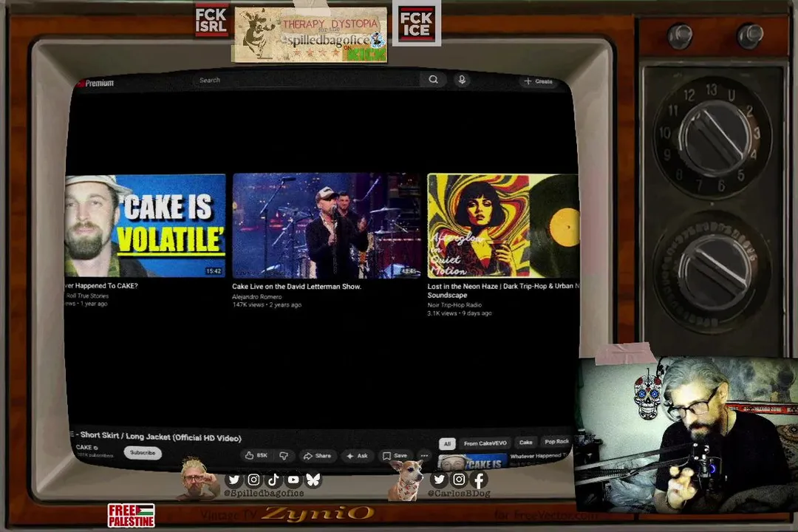Click the Bluesky butterfly icon
The width and height of the screenshot is (798, 532).
pyautogui.click(x=313, y=480)
